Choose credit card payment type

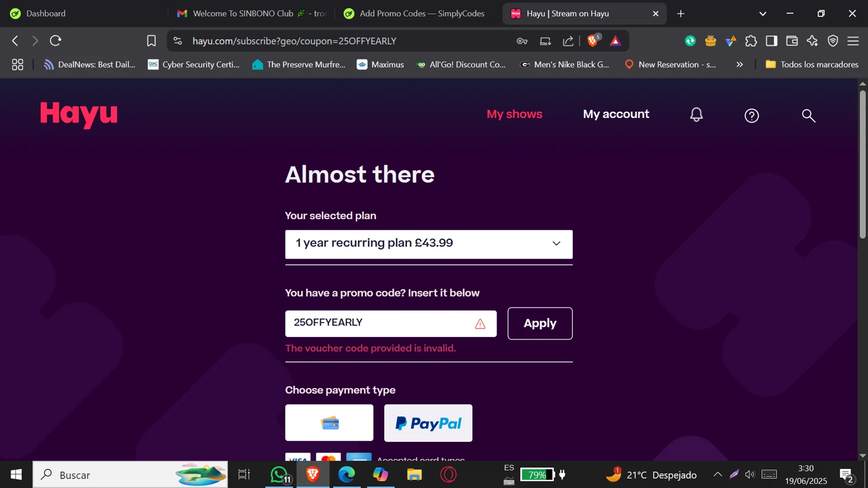[x=329, y=423]
